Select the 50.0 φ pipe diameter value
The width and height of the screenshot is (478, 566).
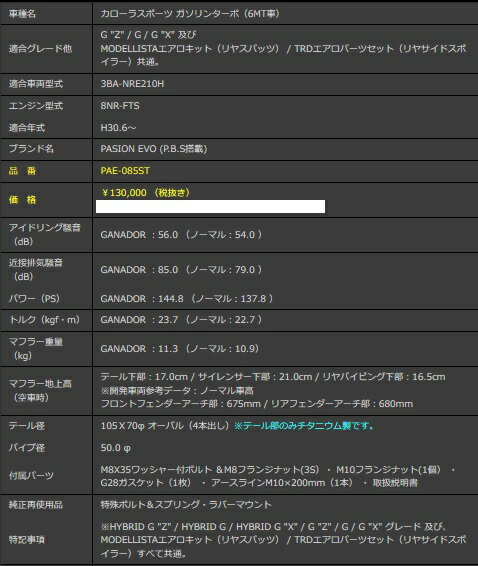[116, 448]
